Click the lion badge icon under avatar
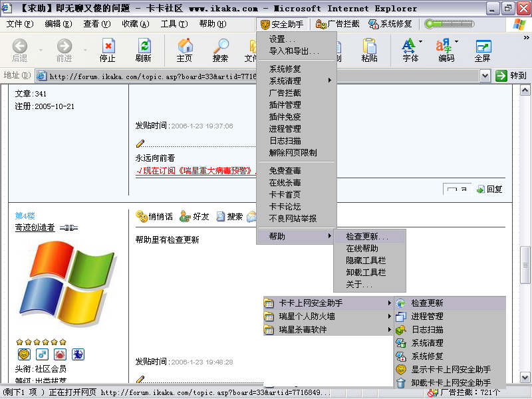 tap(24, 354)
